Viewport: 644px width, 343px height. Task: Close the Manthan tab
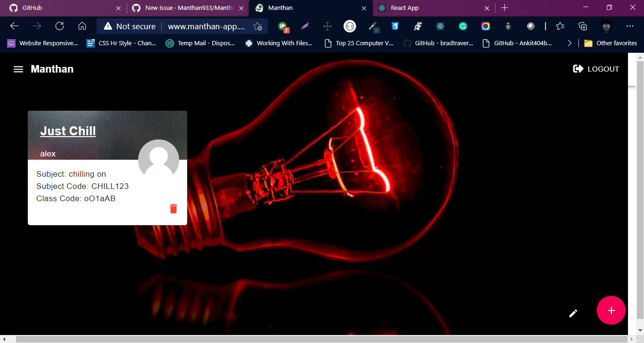(364, 8)
